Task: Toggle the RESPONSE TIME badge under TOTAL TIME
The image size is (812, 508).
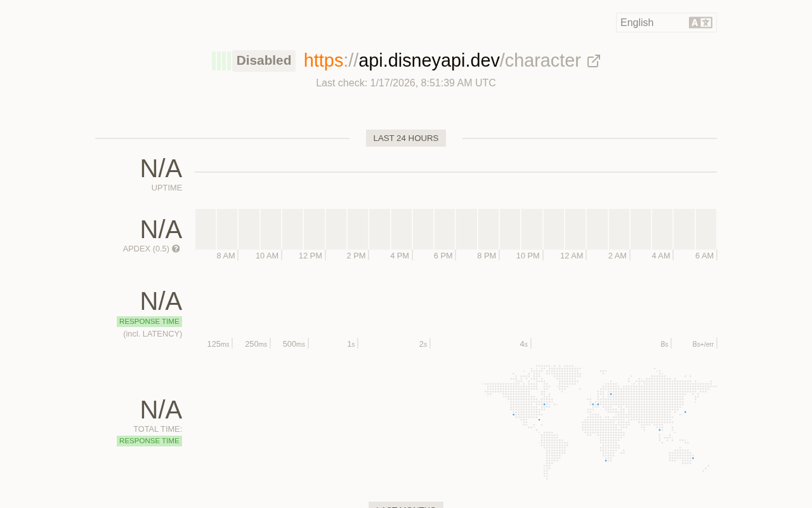Action: (x=150, y=441)
